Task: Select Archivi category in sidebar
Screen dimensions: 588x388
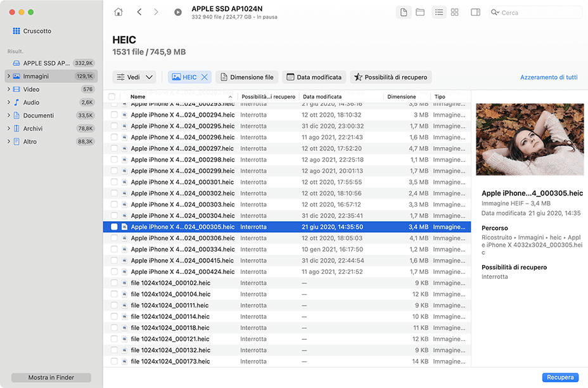Action: point(51,129)
